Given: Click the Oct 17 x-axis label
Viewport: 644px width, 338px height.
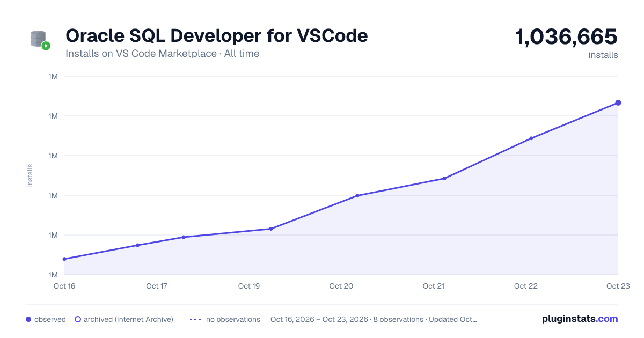Looking at the screenshot, I should [x=157, y=286].
